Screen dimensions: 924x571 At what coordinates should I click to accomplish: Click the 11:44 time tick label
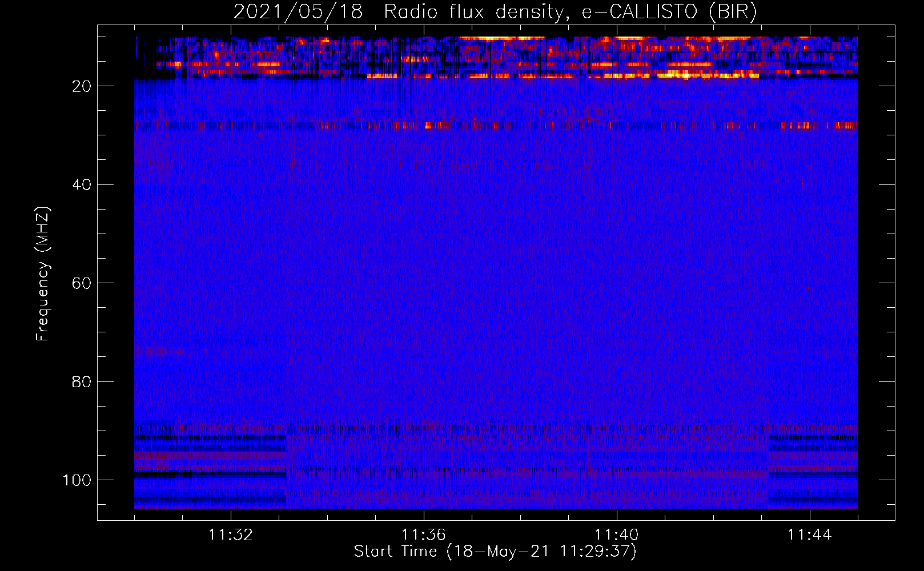point(810,535)
